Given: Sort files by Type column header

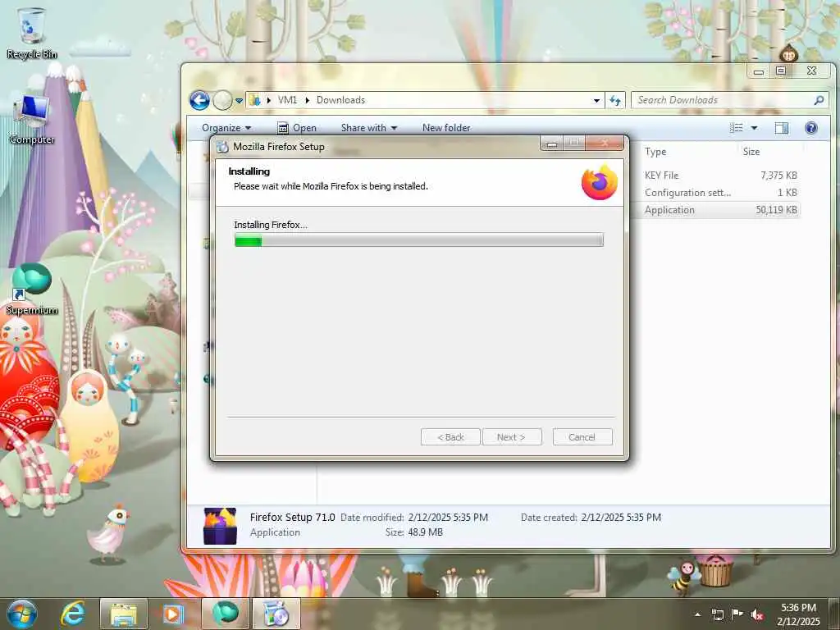Looking at the screenshot, I should pos(655,152).
